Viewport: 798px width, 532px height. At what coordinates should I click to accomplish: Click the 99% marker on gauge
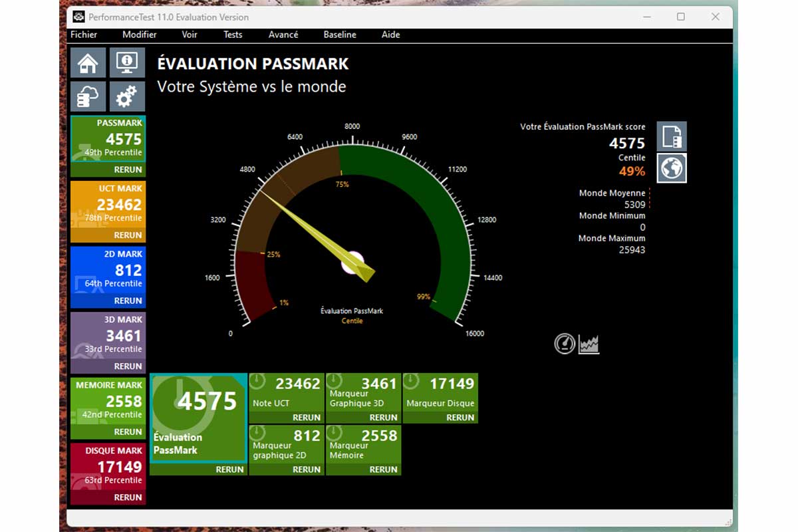point(424,297)
